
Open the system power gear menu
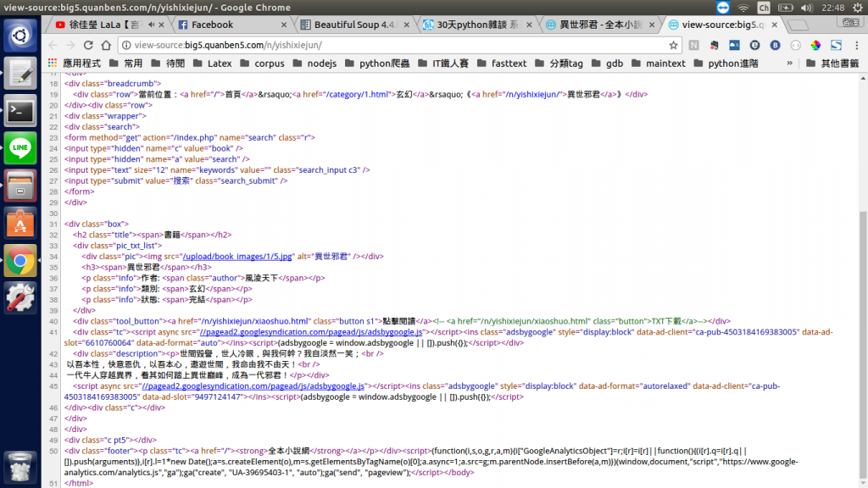point(858,8)
